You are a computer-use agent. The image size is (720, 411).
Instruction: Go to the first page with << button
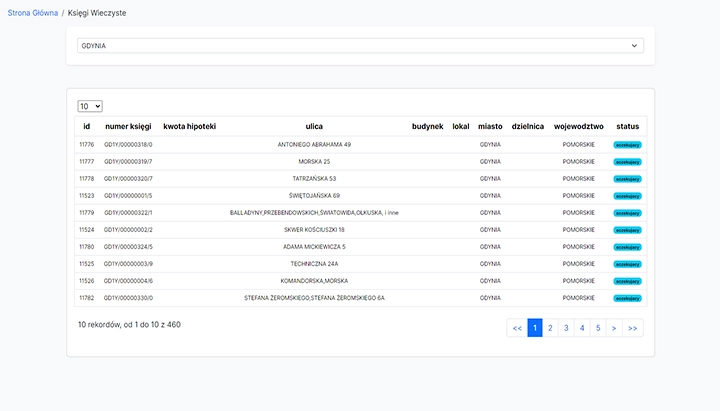(517, 328)
